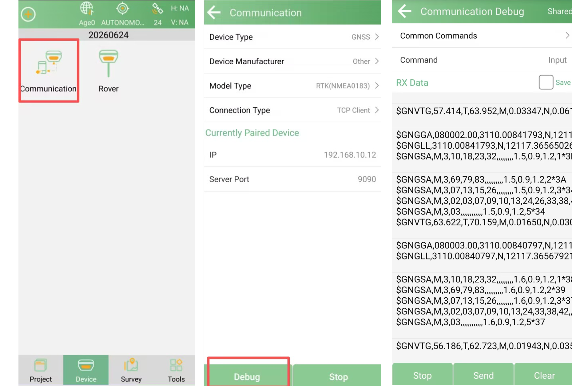Image resolution: width=588 pixels, height=386 pixels.
Task: Open the Connection Type TCP Client selector
Action: (292, 110)
